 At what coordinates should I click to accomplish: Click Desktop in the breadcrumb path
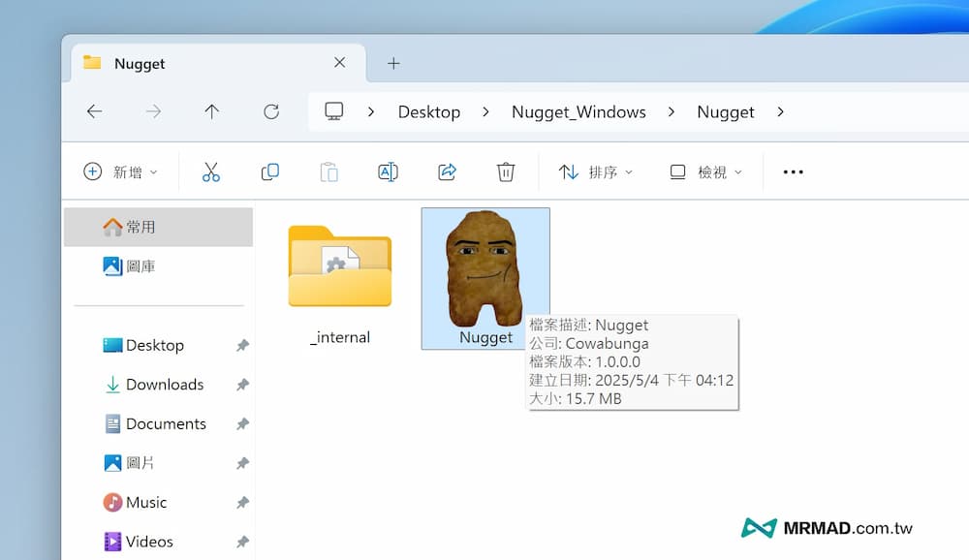[x=428, y=111]
